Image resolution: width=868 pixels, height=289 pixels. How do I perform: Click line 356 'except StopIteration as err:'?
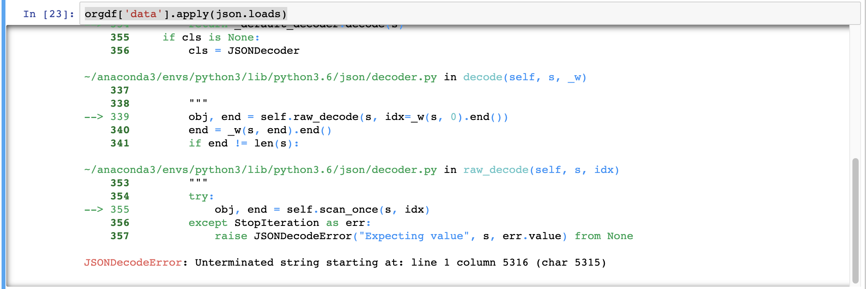[x=279, y=223]
